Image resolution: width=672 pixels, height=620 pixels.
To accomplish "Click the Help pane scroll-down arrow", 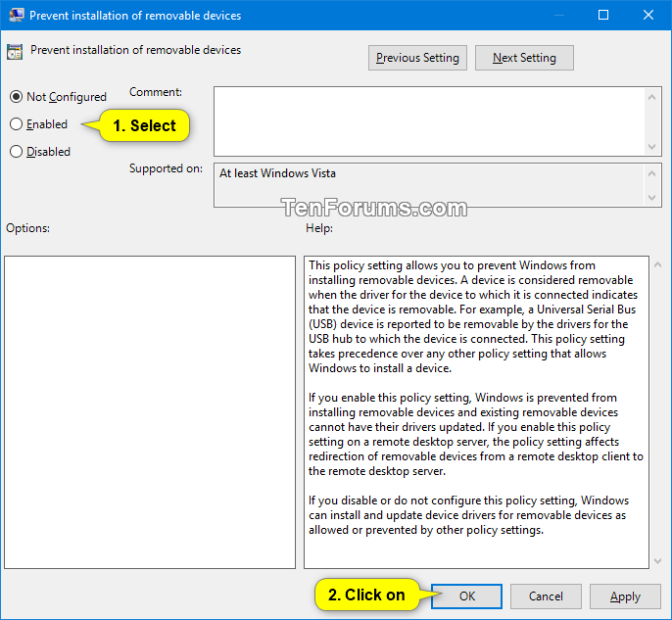I will pyautogui.click(x=658, y=561).
